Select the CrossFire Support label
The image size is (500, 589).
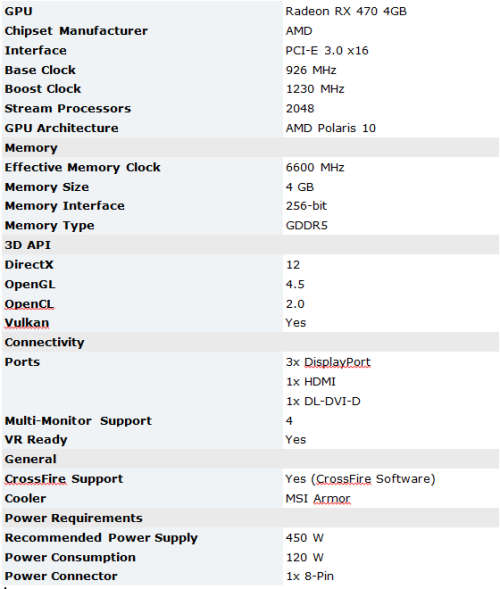pos(64,479)
